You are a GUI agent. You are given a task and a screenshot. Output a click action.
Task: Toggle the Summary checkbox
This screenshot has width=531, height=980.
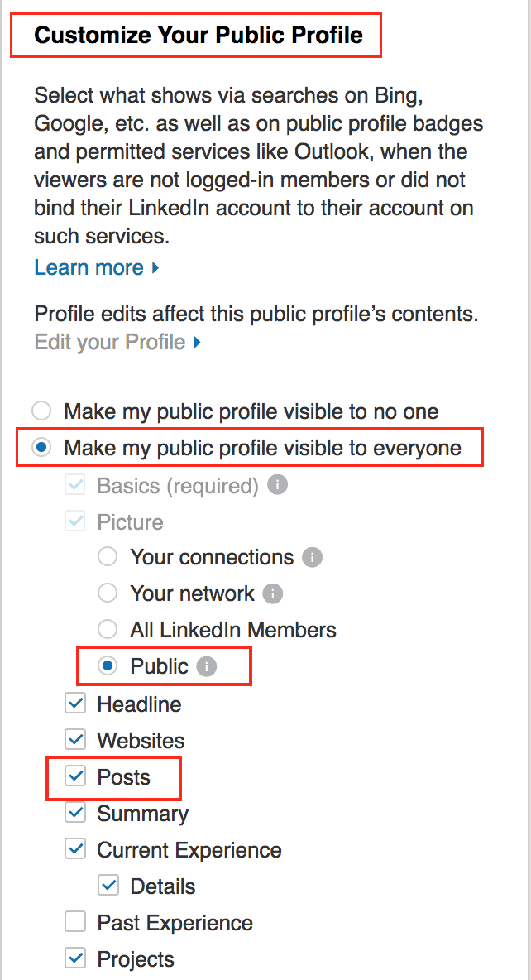[75, 813]
